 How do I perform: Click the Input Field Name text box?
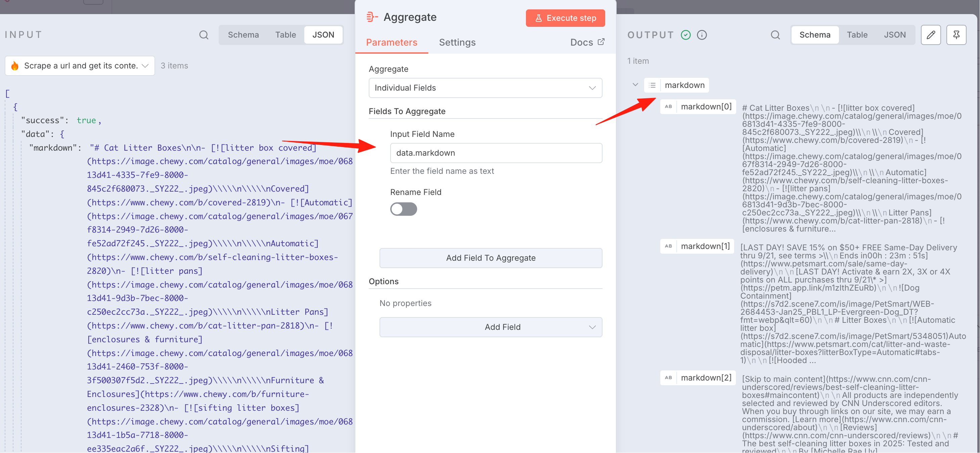coord(496,153)
